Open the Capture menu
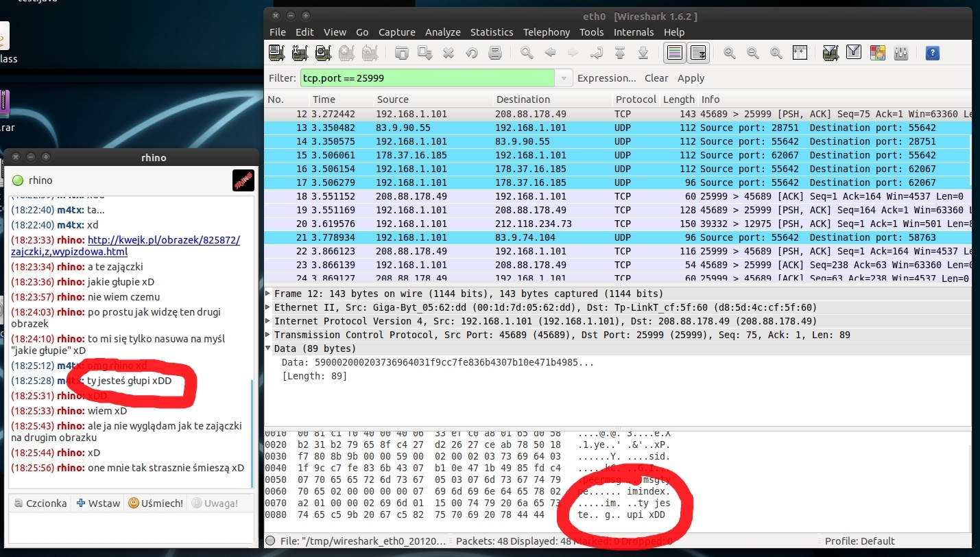Viewport: 980px width, 557px height. point(397,32)
